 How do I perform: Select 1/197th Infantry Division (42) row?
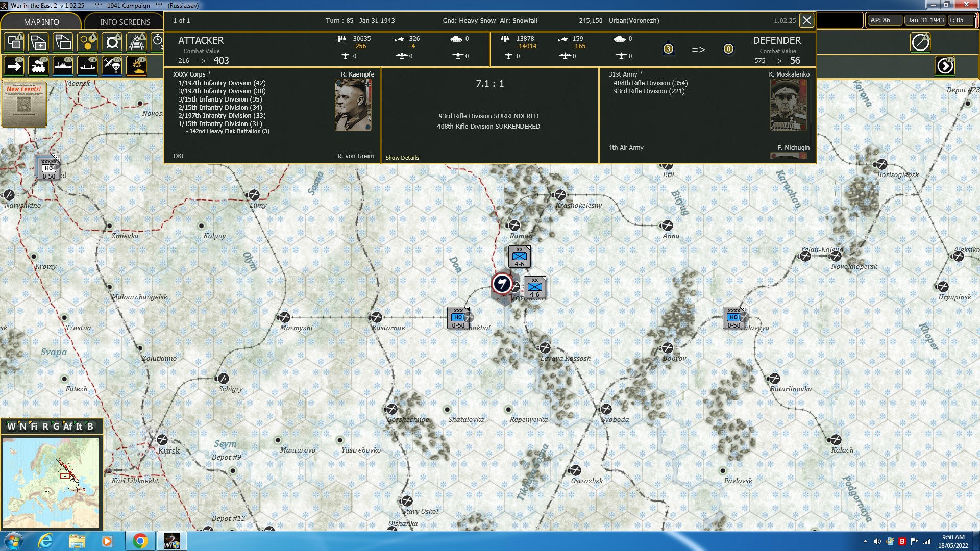[222, 83]
